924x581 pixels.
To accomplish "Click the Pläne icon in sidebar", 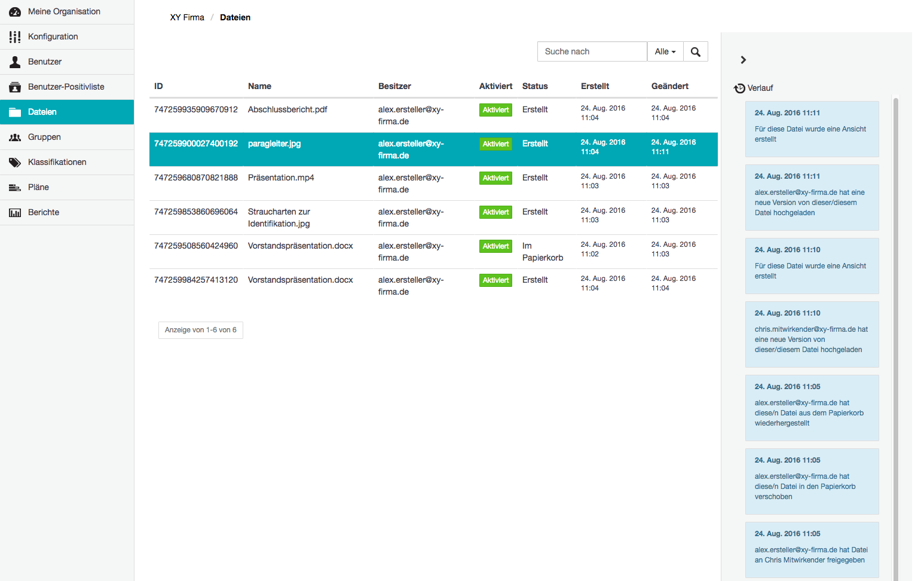I will 15,188.
